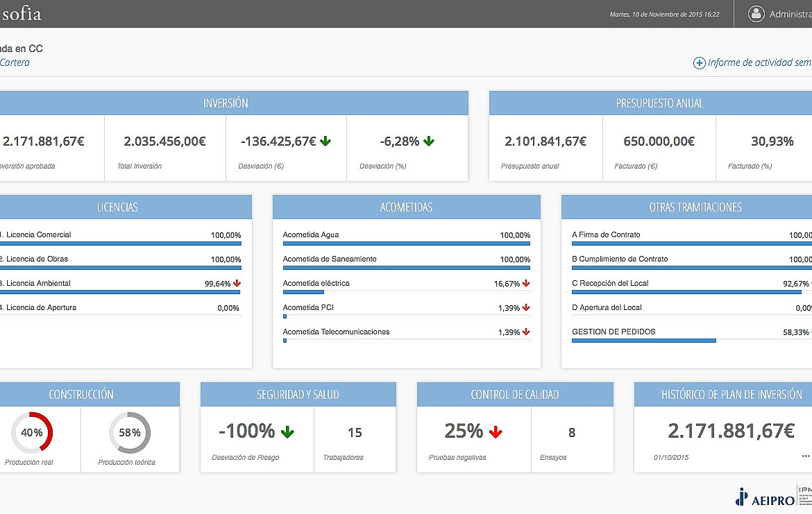Open the ellipsis menu in Histórico panel

coord(805,456)
